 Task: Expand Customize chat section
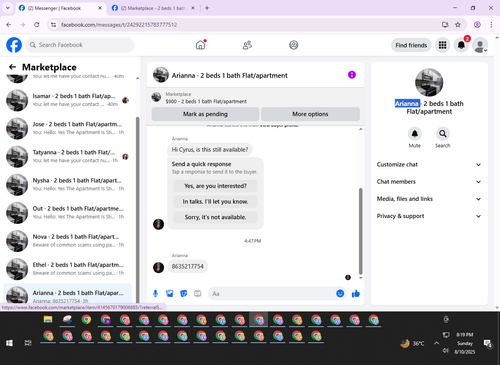(429, 164)
